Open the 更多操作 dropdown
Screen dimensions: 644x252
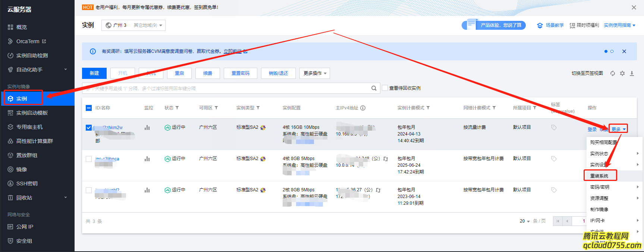point(315,73)
